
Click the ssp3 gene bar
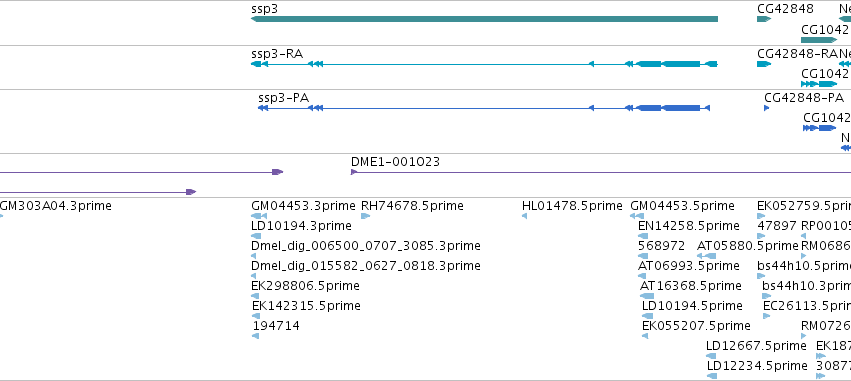484,19
